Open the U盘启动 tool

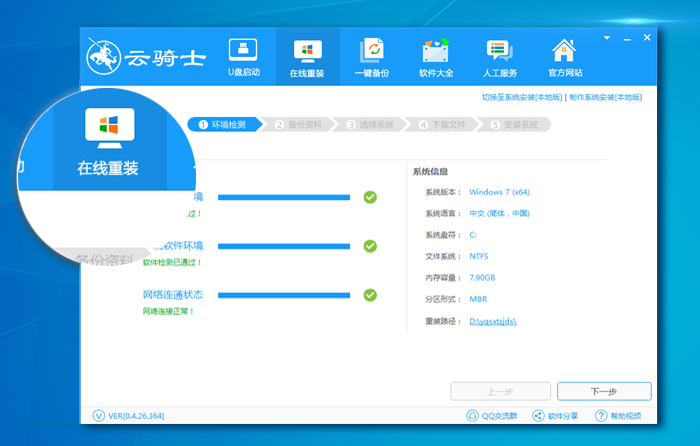[x=243, y=58]
